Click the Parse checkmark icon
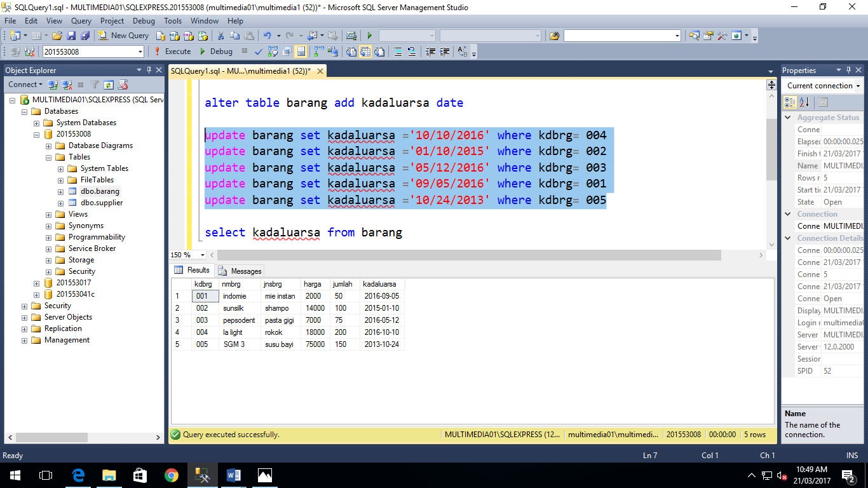Screen dimensions: 868x488 (259, 51)
